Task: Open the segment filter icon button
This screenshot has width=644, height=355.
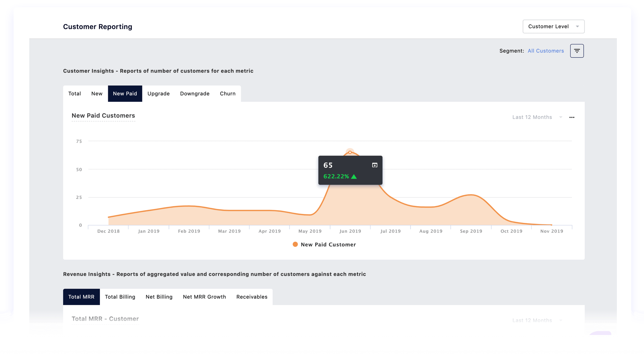Action: click(x=577, y=51)
